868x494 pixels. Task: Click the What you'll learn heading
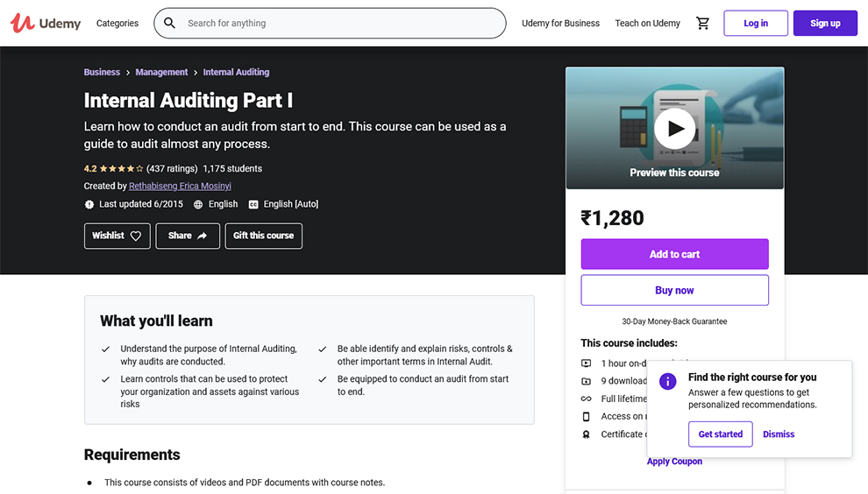156,321
